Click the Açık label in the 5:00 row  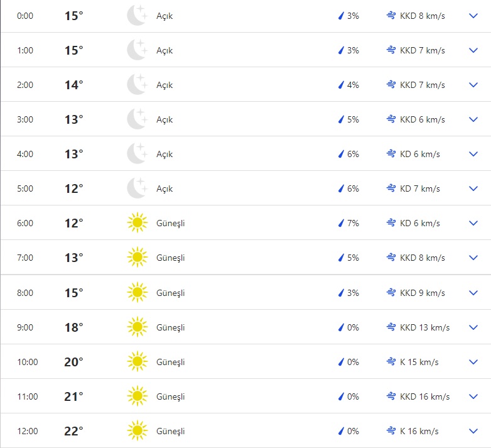click(x=165, y=188)
